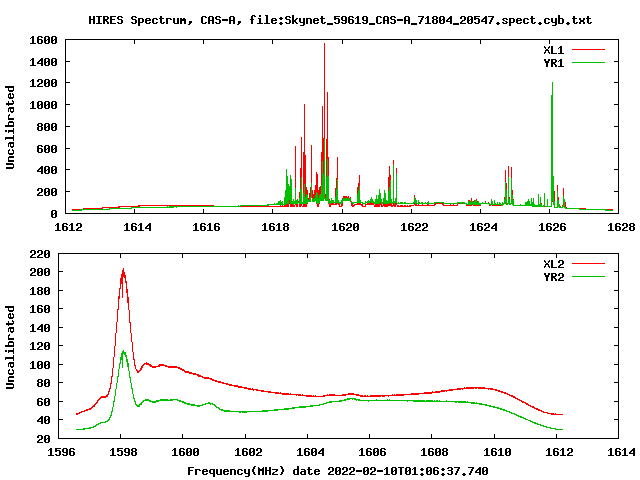Click lower plot y-axis tick 180
The height and width of the screenshot is (480, 640).
click(40, 291)
